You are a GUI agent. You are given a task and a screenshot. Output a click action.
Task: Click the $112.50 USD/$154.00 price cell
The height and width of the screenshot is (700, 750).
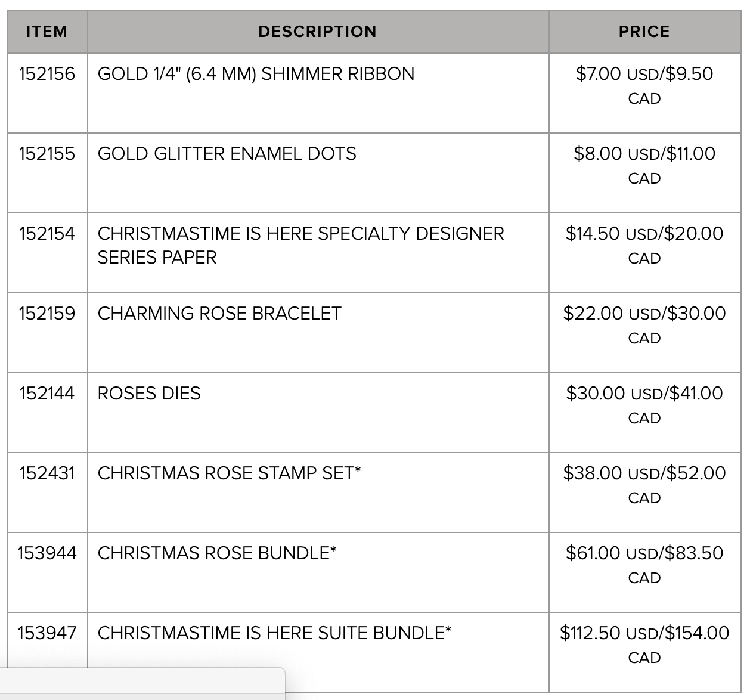pos(644,652)
